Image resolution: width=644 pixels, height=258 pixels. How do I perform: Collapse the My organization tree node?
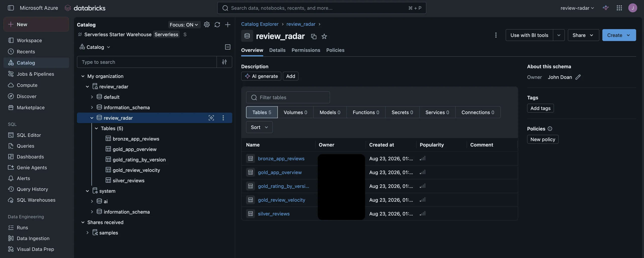point(83,76)
